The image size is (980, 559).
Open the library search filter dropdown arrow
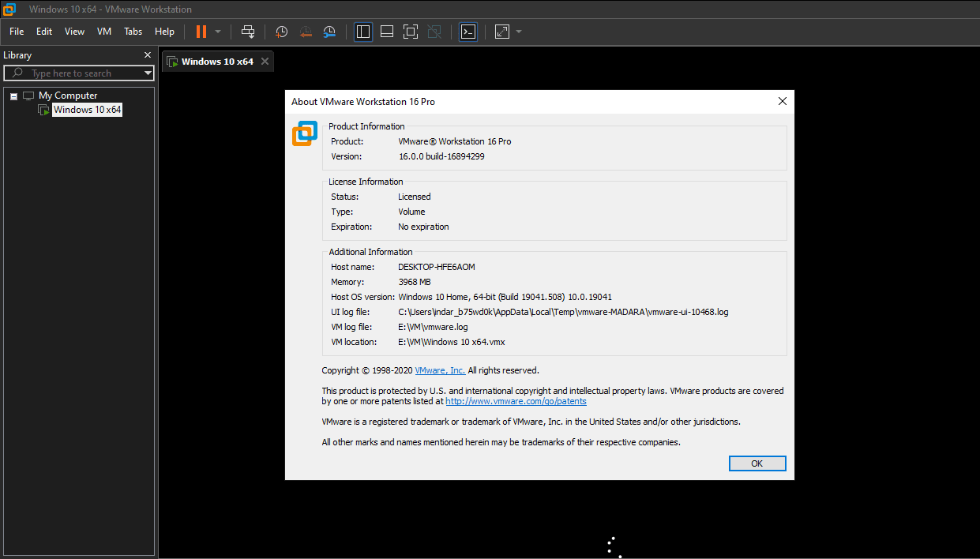[148, 73]
